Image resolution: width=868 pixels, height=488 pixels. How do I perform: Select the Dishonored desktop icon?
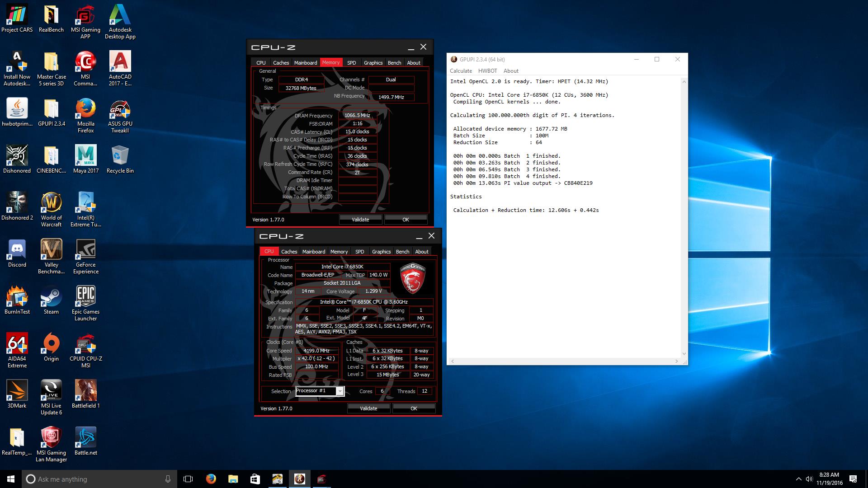[17, 160]
